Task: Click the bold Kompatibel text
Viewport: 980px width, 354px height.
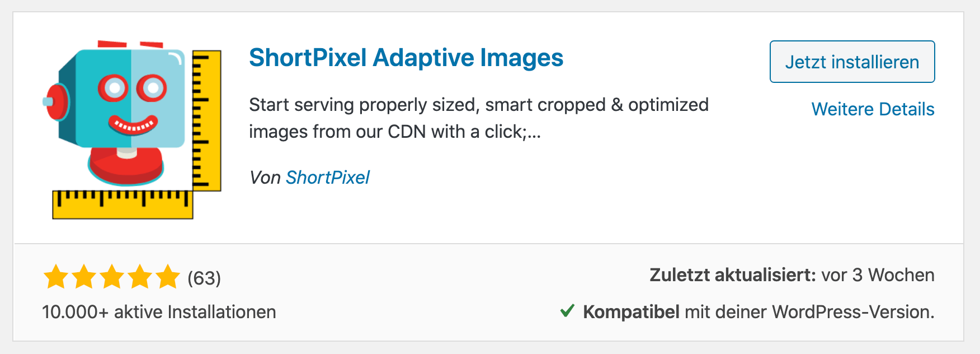Action: tap(631, 312)
